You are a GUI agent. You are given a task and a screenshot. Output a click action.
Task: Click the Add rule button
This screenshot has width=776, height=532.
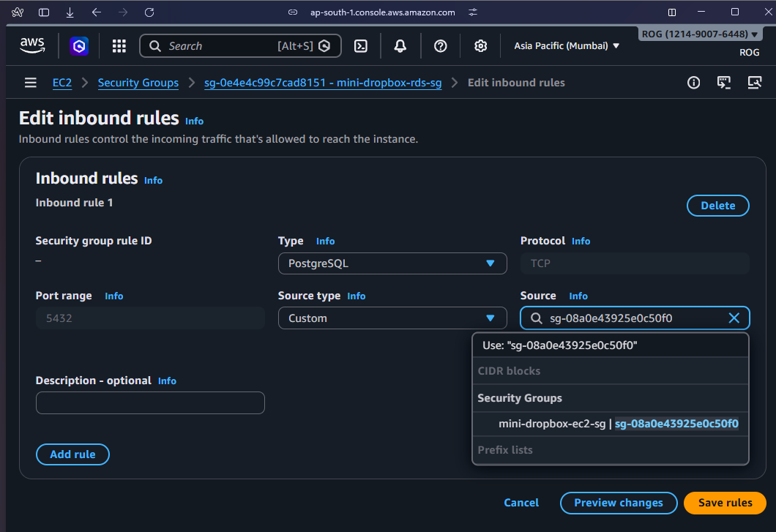point(72,454)
